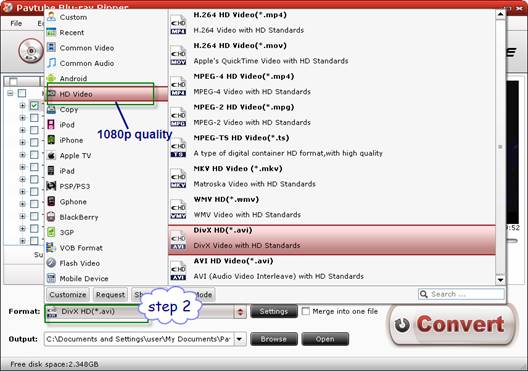Click 'Apple's QuickTime Video with HD Standards' text
The image size is (528, 371).
tap(271, 61)
